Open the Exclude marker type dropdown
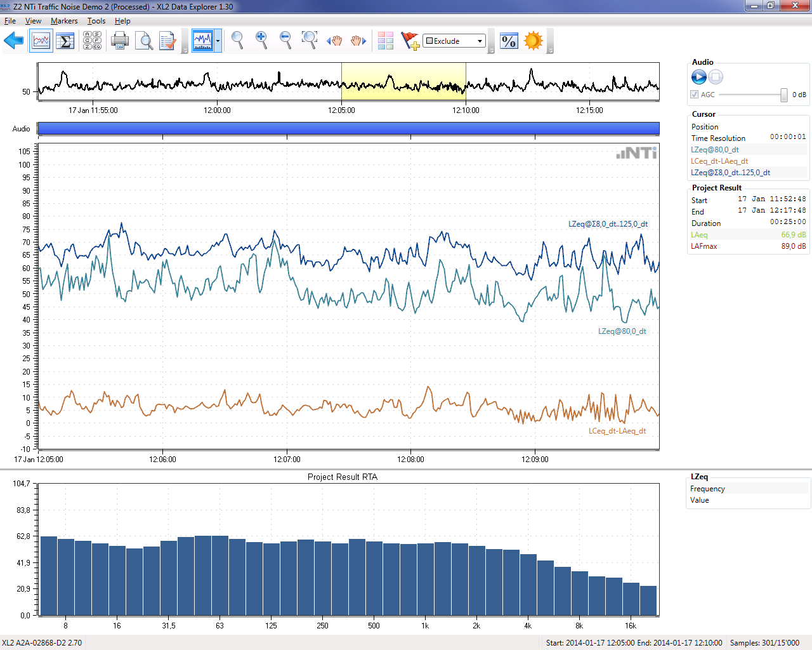 pos(454,41)
